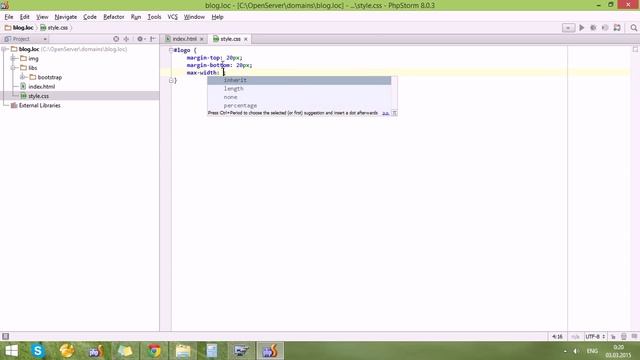This screenshot has width=640, height=360.
Task: Collapse the #logo CSS block fold marker
Action: (x=171, y=50)
